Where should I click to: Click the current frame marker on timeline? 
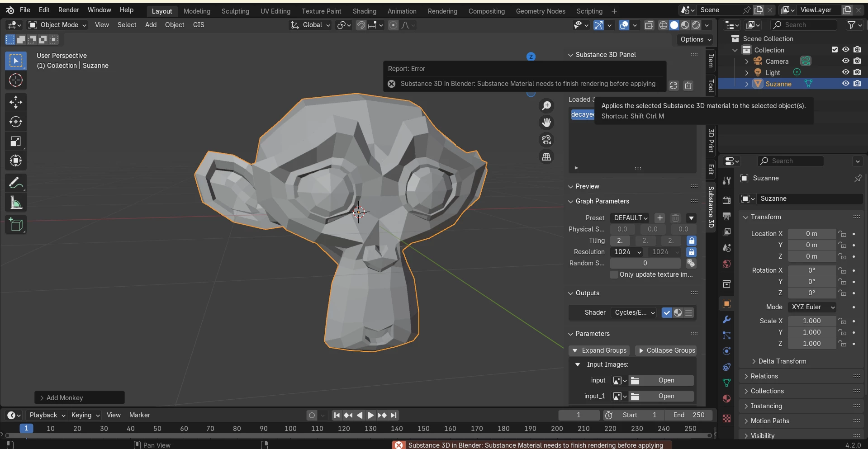coord(26,428)
